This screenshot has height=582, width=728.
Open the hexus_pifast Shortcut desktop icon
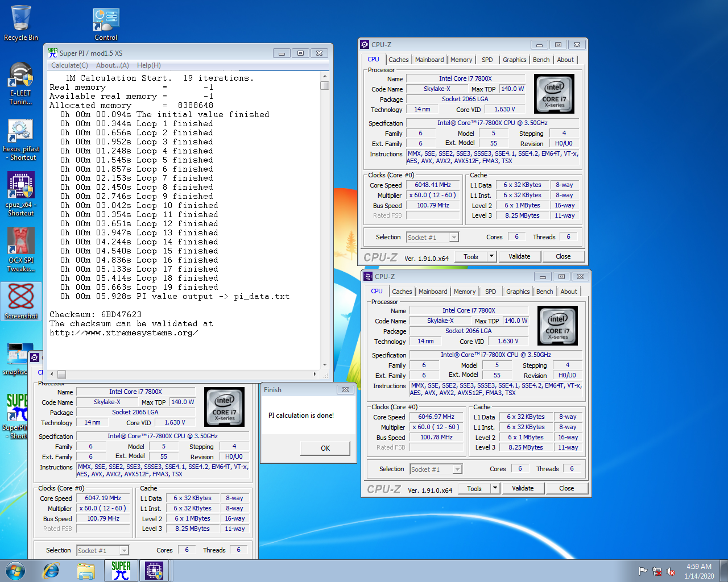coord(21,139)
